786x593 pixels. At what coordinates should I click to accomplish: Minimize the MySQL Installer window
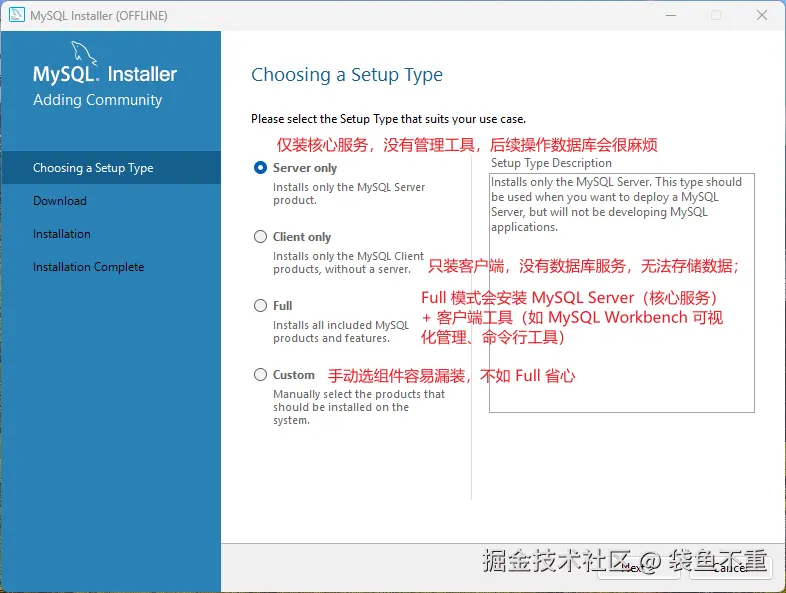[x=671, y=15]
